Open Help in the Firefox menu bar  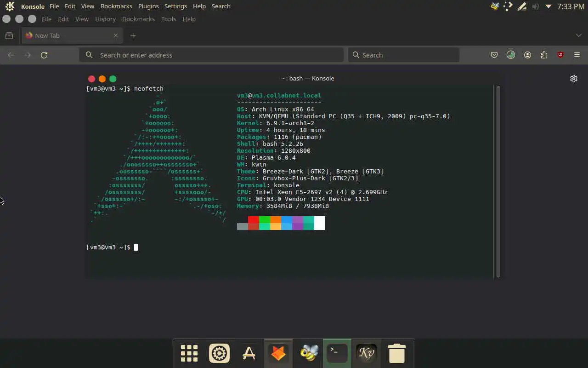[x=189, y=19]
